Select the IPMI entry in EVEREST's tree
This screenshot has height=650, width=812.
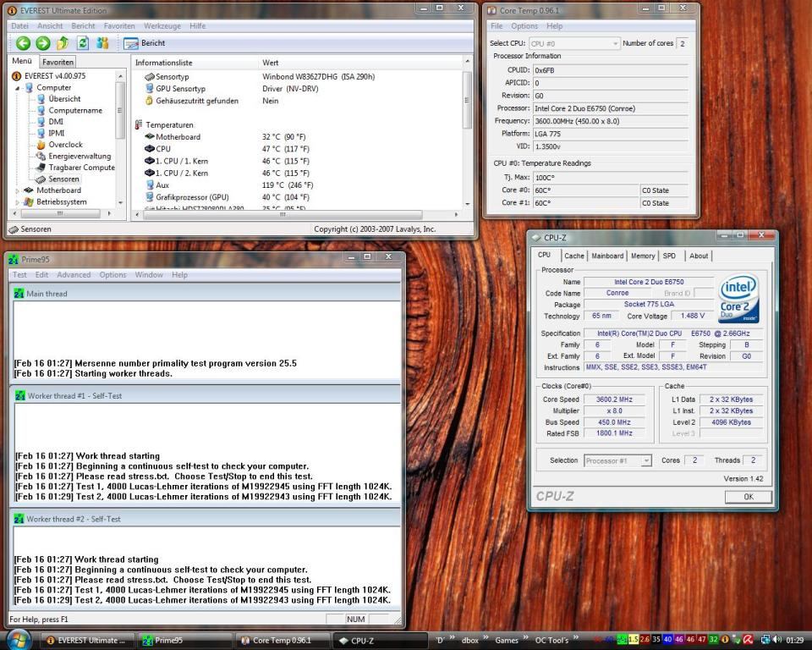[57, 133]
